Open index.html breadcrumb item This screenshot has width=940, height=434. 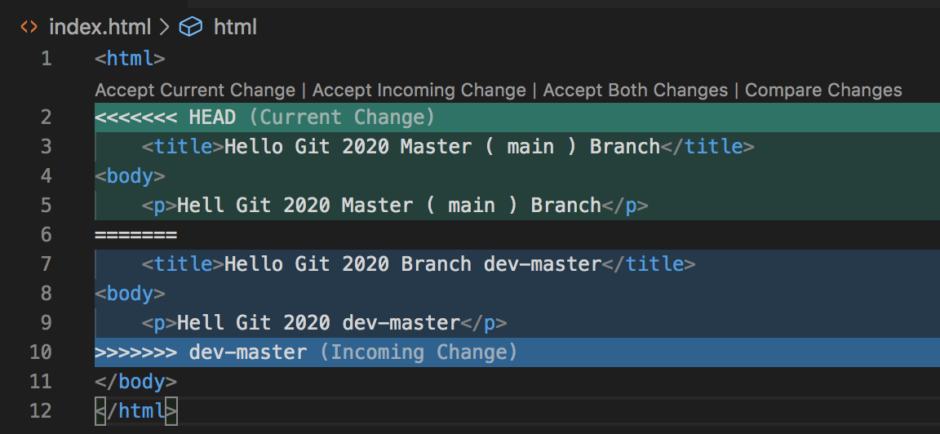coord(100,27)
